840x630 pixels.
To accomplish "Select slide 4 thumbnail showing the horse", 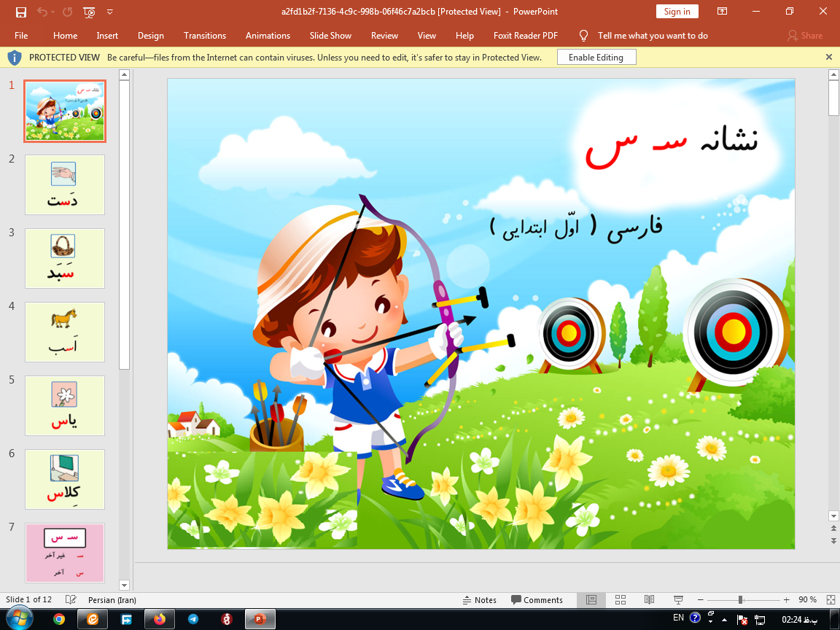I will (64, 332).
